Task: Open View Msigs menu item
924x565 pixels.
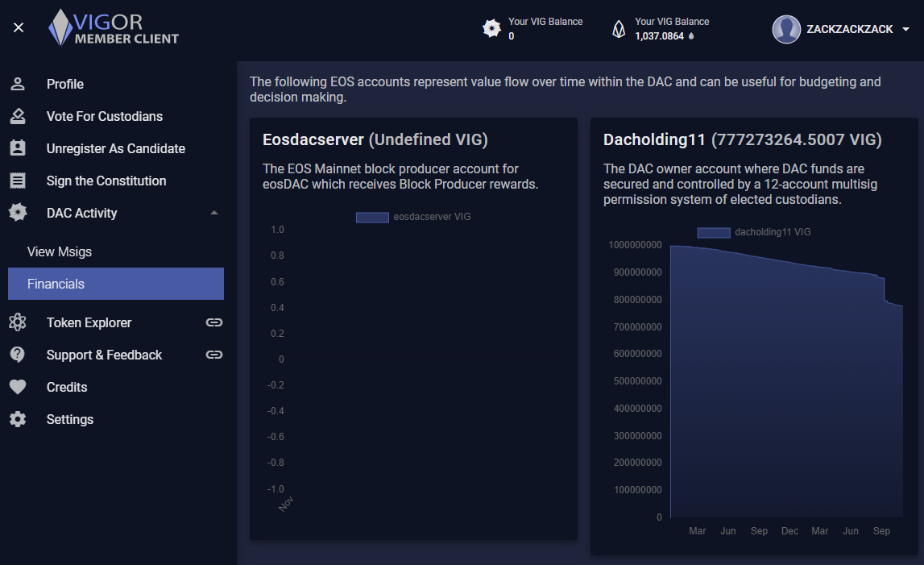Action: (60, 251)
